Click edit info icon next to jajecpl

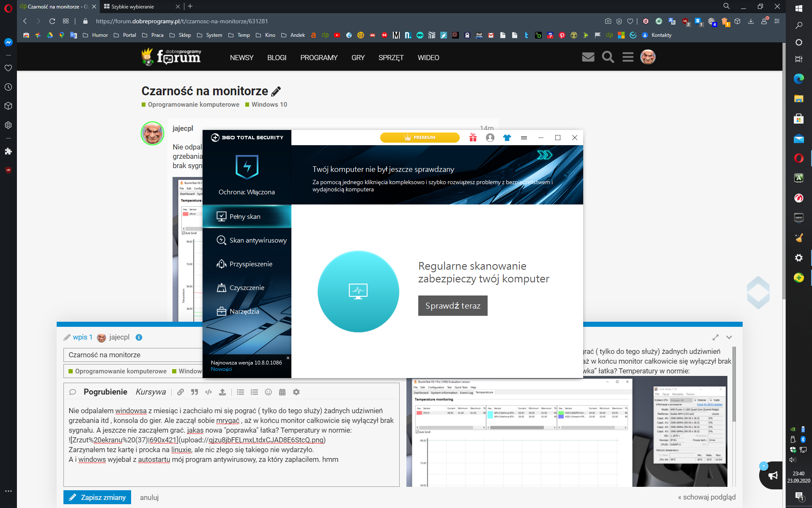click(x=139, y=337)
